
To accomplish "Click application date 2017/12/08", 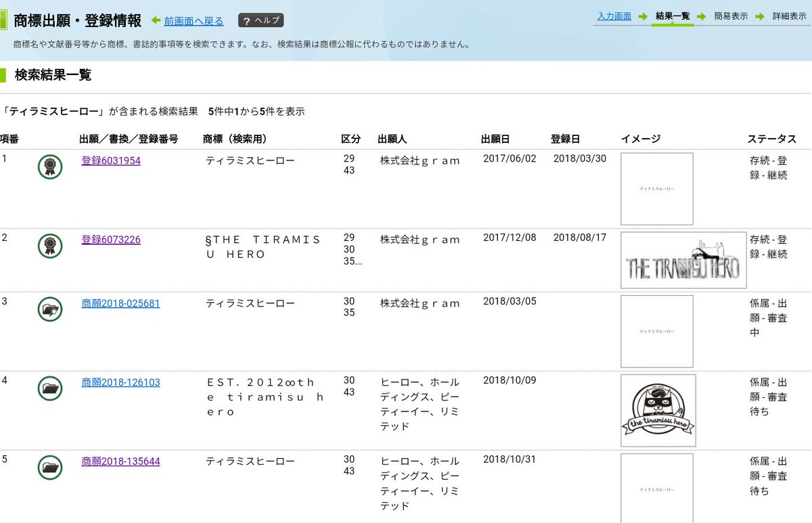I will (x=510, y=237).
